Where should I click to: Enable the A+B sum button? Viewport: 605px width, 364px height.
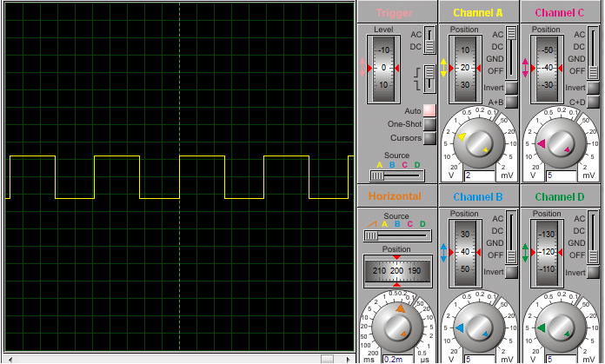pos(511,102)
